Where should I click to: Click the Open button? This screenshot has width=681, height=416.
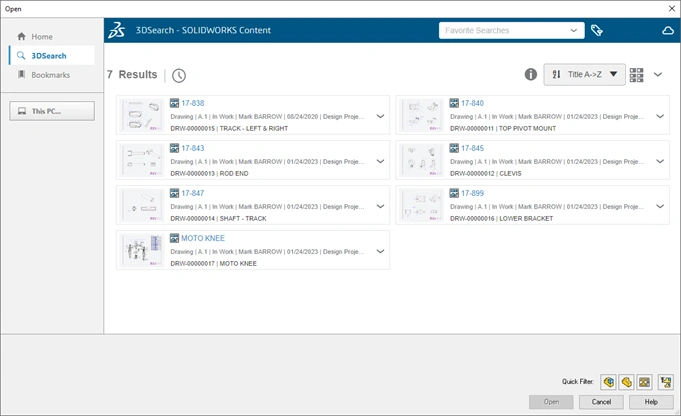[x=551, y=402]
